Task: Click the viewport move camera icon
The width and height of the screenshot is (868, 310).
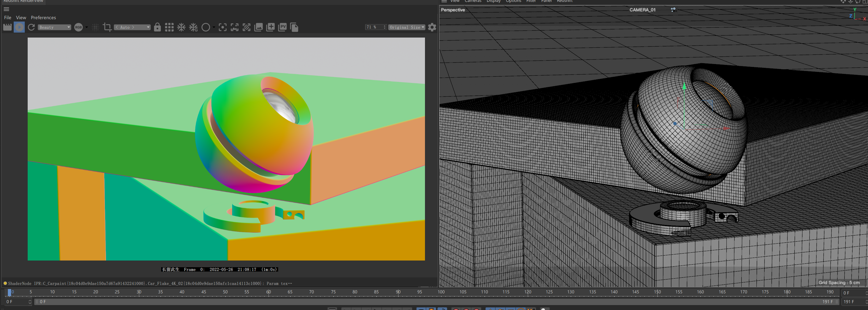Action: 843,2
